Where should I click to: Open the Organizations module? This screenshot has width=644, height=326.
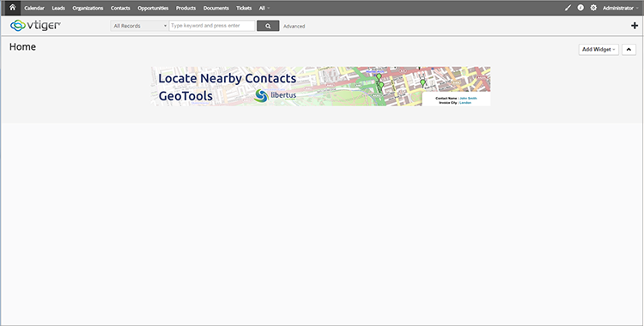click(x=88, y=9)
